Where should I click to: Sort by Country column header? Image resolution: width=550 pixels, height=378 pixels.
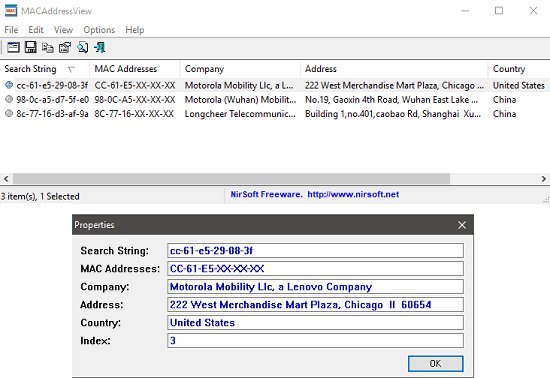point(519,69)
